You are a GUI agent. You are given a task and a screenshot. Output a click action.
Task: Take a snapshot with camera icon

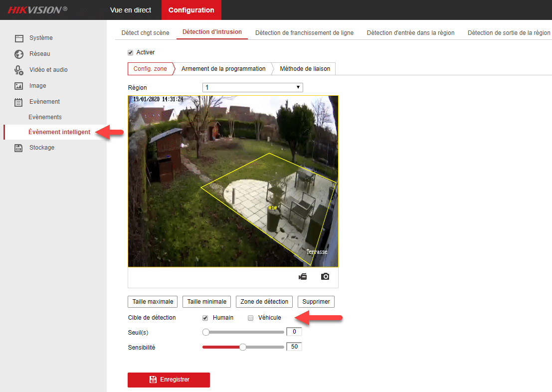[325, 276]
